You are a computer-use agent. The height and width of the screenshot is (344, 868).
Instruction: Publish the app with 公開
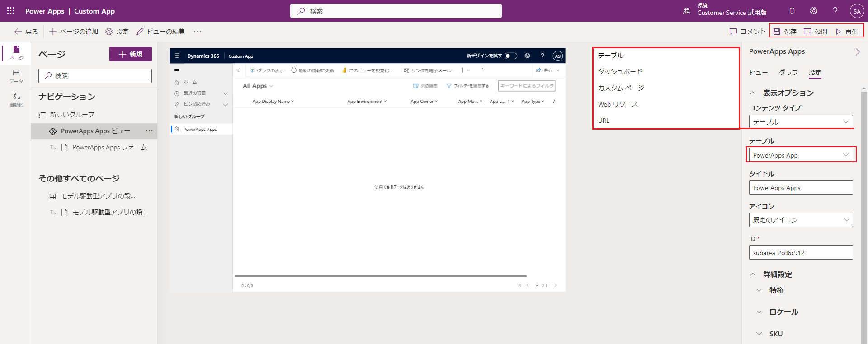click(x=816, y=32)
